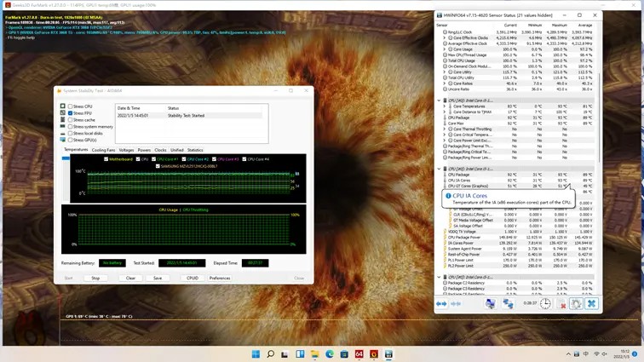This screenshot has height=362, width=644.
Task: Expand Core Effective Clocks in HWiNFO
Action: coord(444,37)
